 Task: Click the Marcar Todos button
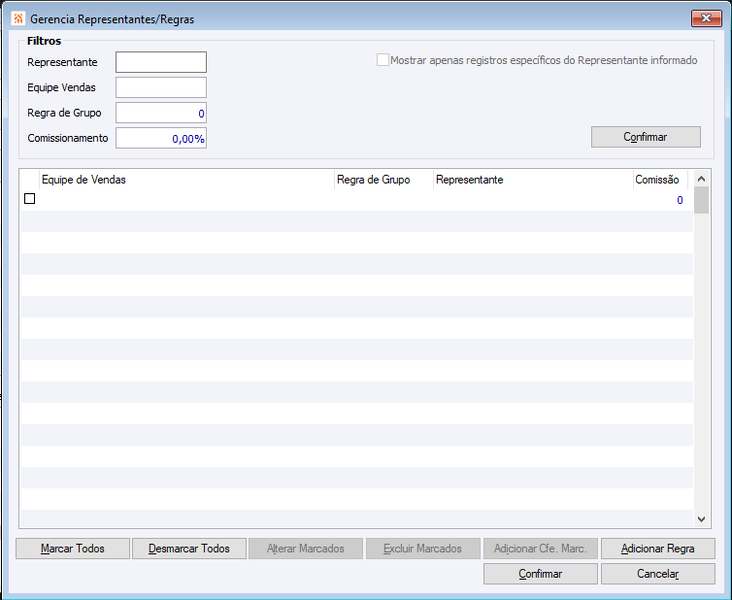72,549
